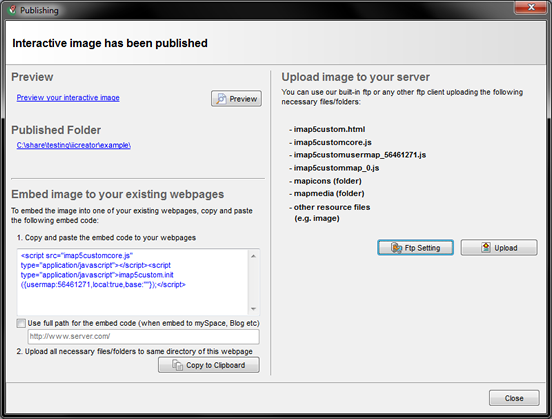Click the 'imap5custommap_0.js' file entry

tap(337, 168)
